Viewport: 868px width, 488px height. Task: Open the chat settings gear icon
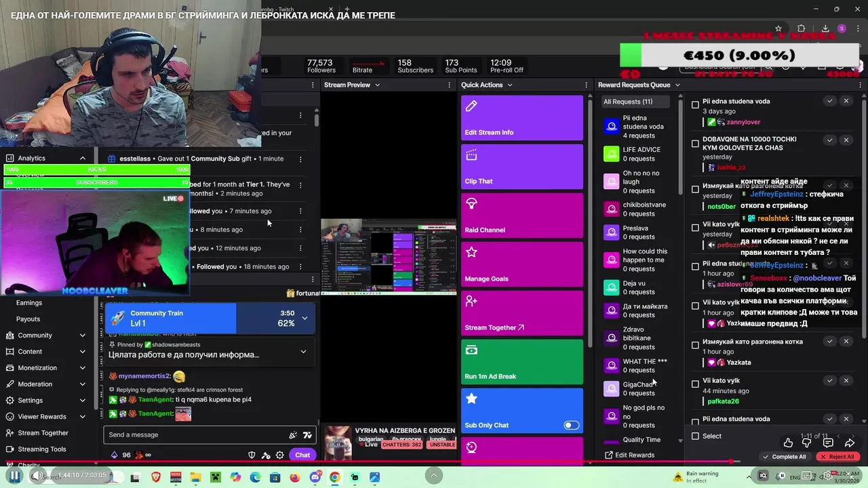click(x=279, y=455)
